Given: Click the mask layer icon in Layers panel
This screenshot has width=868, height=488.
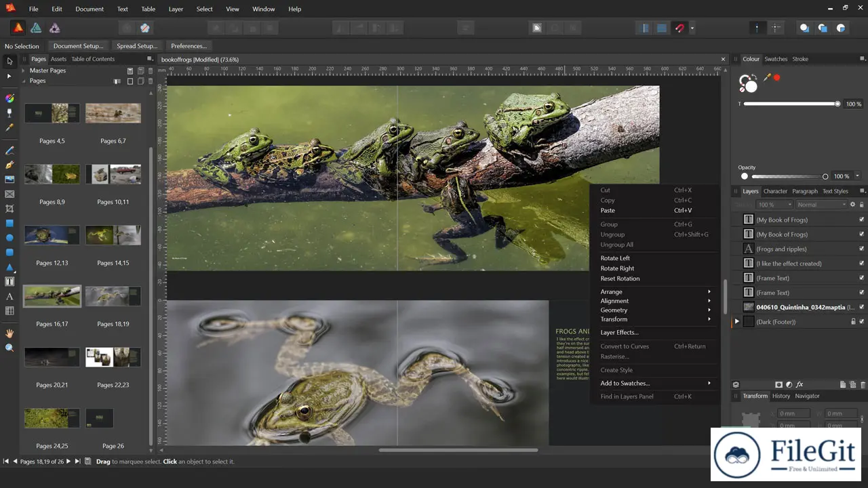Looking at the screenshot, I should pos(778,384).
